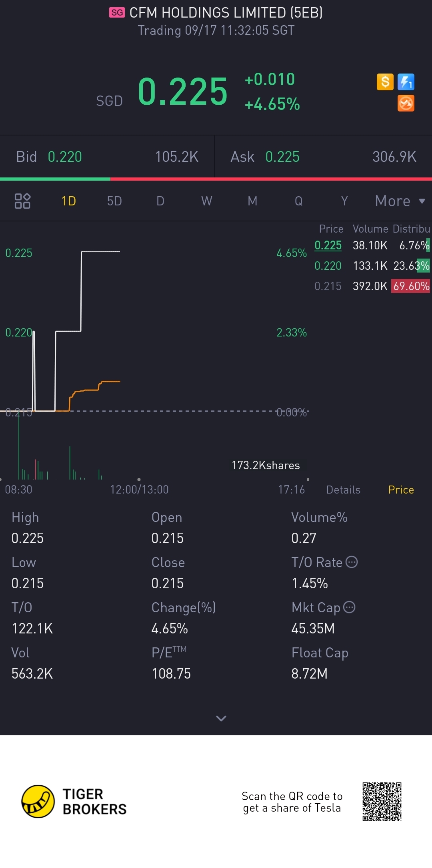
Task: Expand stock details with the down chevron
Action: [x=221, y=719]
